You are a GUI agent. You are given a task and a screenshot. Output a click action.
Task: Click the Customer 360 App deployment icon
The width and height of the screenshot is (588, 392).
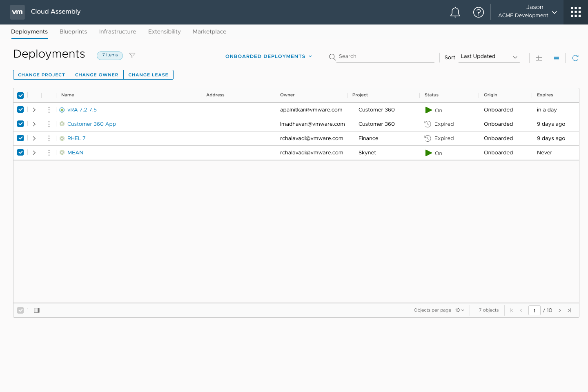click(x=62, y=124)
